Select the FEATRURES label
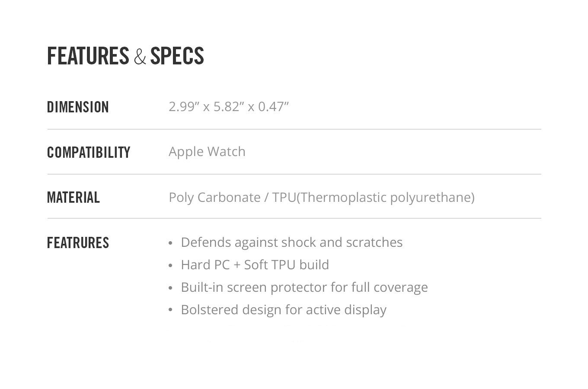The image size is (588, 389). click(78, 243)
